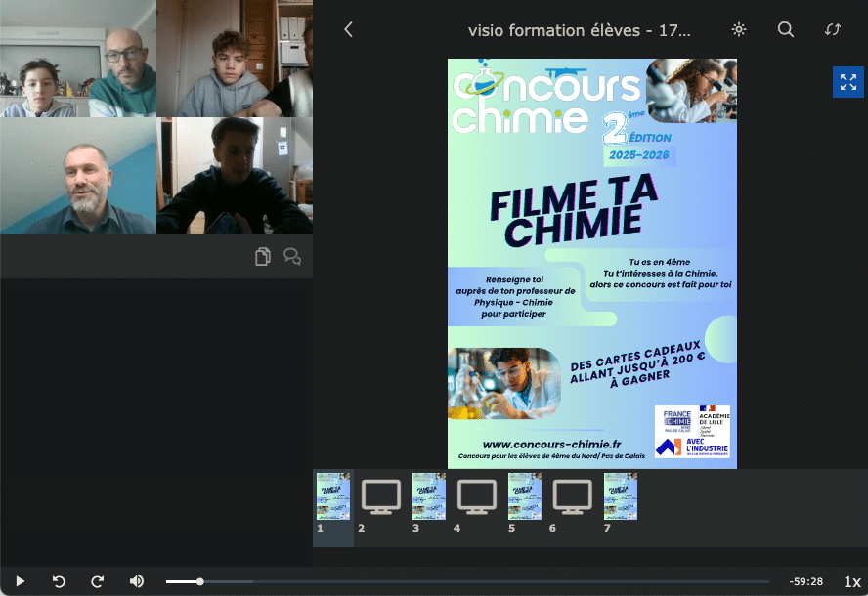Play the recording
868x596 pixels.
point(20,581)
